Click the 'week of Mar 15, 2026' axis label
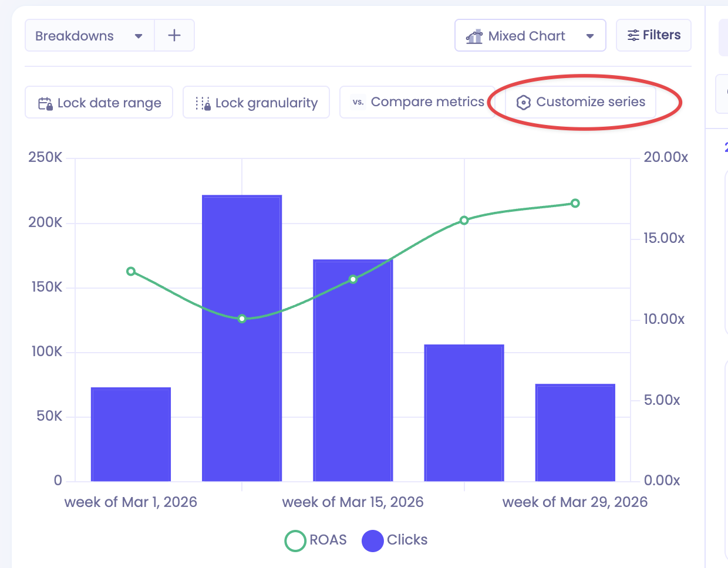 353,502
